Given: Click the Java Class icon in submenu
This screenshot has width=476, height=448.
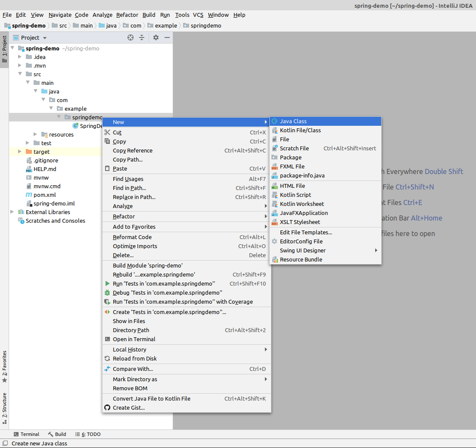Looking at the screenshot, I should point(274,121).
